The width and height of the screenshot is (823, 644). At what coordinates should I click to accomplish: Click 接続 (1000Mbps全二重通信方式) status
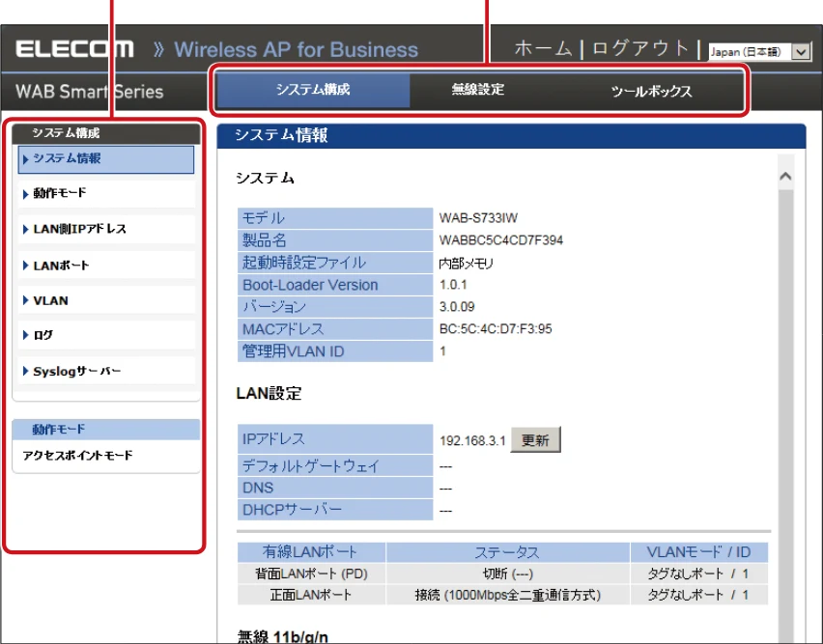pos(507,595)
